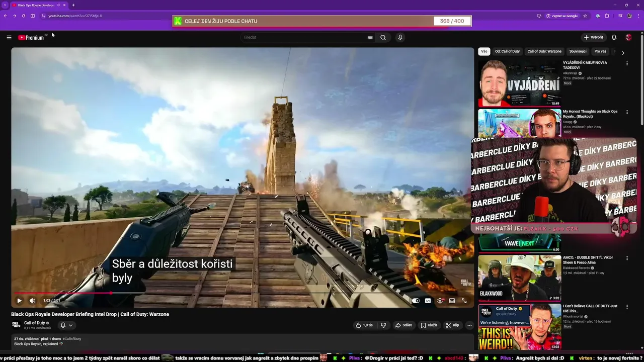Click the title VYJÁDŘENÍ K MEJFINOVI A TADEXOVI
Viewport: 644px width, 362px height.
[x=585, y=65]
